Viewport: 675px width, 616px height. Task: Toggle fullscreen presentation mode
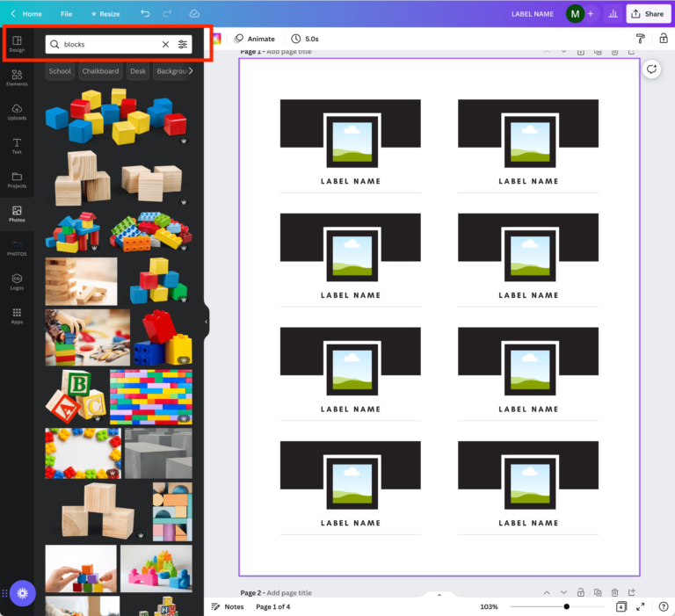pyautogui.click(x=640, y=606)
